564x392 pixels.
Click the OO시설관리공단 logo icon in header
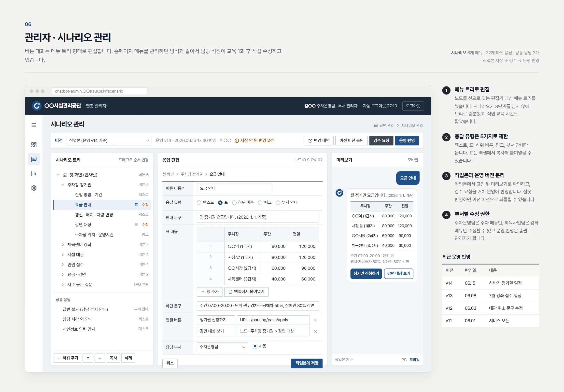click(37, 106)
